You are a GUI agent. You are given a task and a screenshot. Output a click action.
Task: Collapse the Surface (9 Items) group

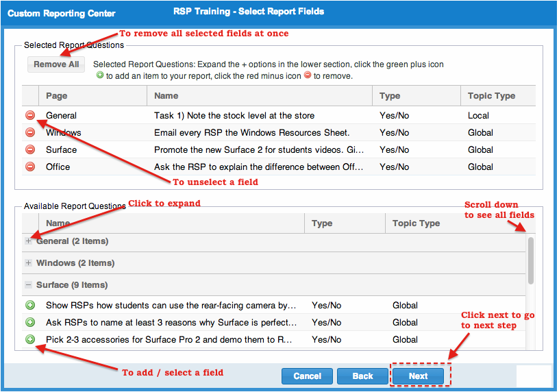pyautogui.click(x=28, y=285)
